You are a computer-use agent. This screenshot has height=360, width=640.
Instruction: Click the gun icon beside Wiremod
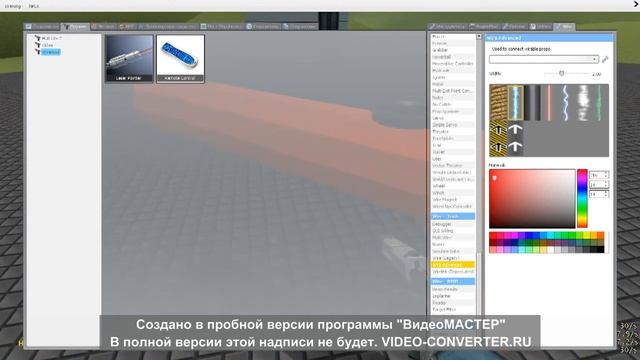click(38, 52)
